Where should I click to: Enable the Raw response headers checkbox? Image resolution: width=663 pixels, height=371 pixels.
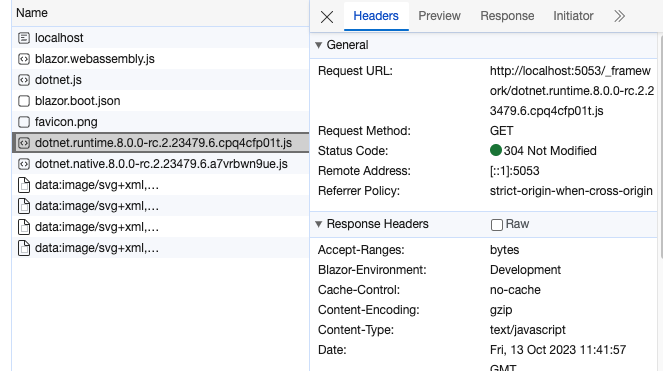497,225
